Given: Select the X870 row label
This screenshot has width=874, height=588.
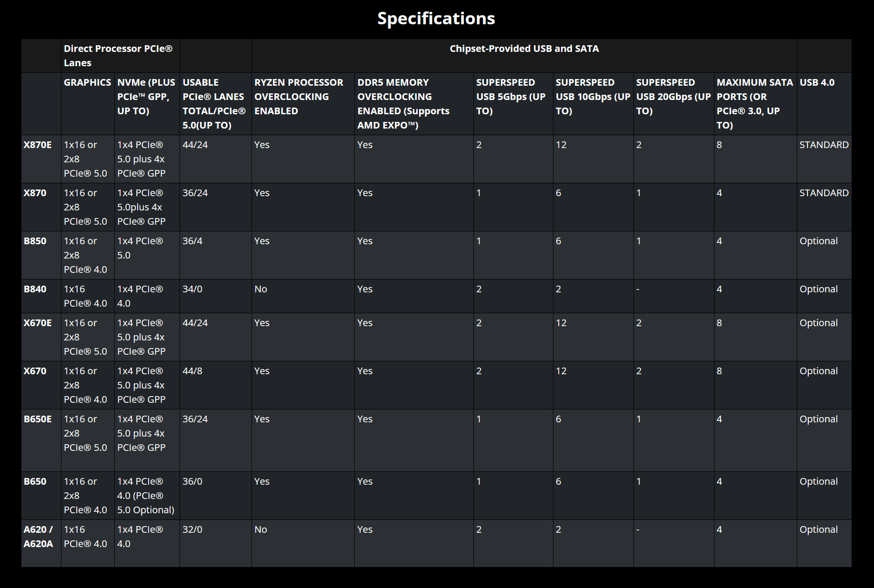Looking at the screenshot, I should coord(41,207).
